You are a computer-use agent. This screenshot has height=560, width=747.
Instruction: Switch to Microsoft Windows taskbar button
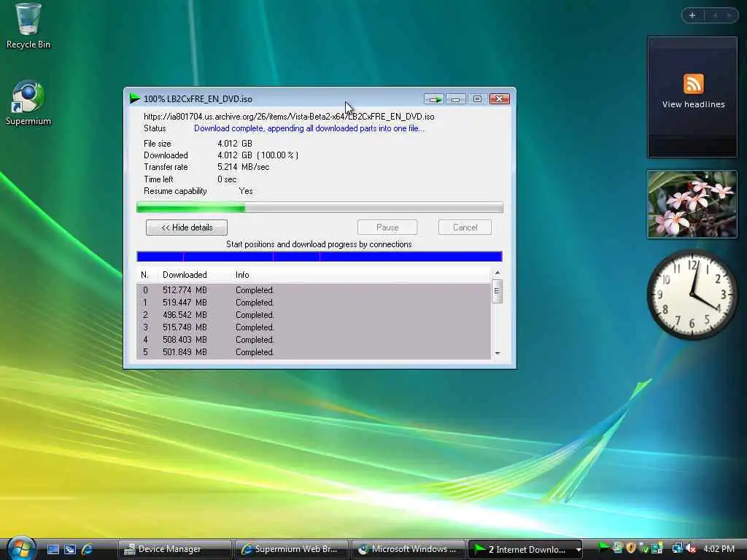click(x=409, y=549)
